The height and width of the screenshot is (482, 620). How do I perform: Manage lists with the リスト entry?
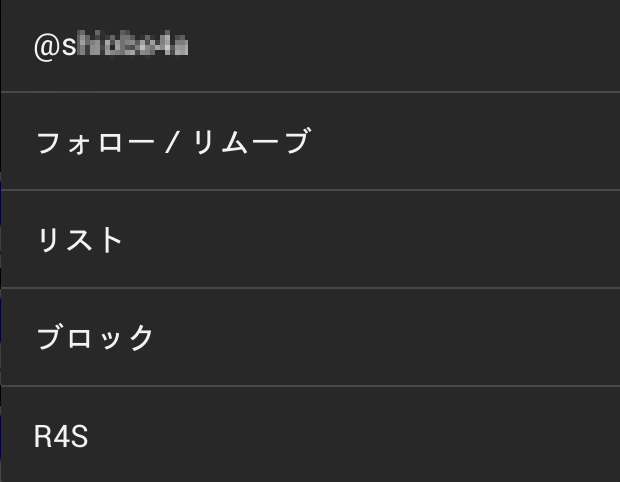(310, 240)
